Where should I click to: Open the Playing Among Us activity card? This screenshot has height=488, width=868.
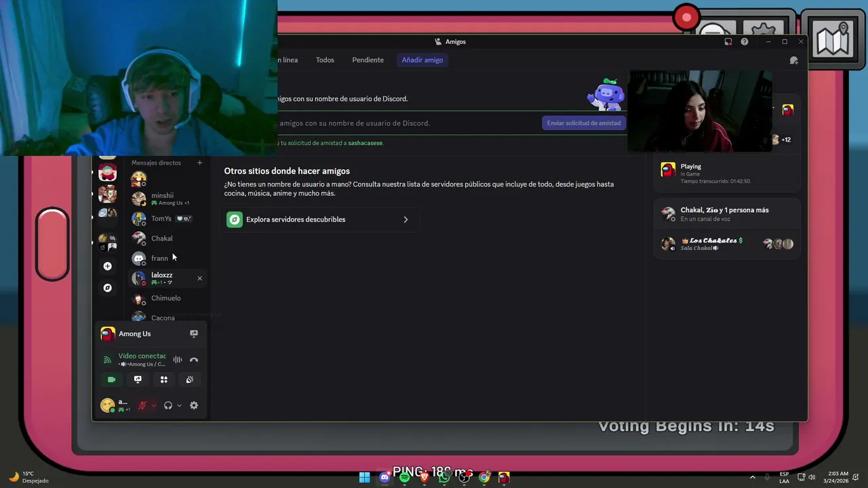click(727, 174)
